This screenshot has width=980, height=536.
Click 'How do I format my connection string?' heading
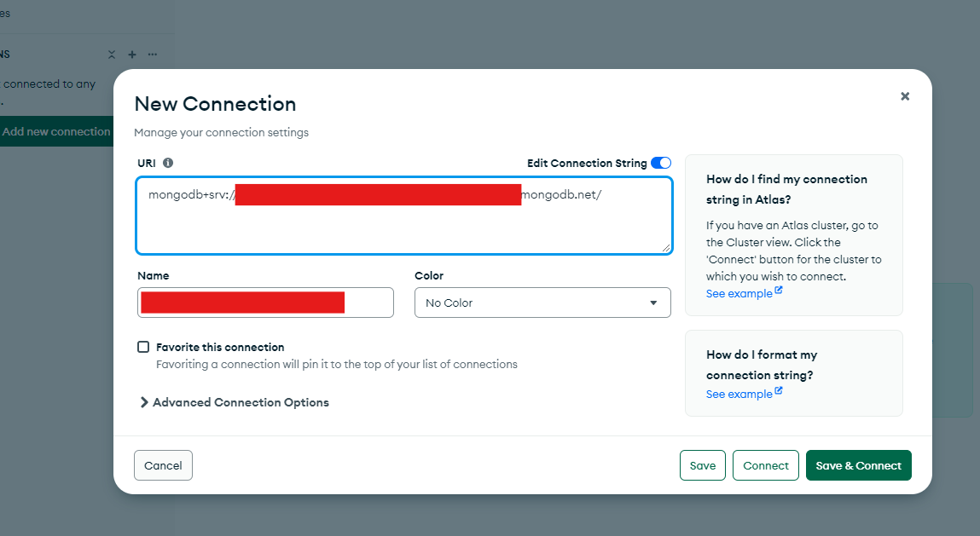pyautogui.click(x=762, y=365)
